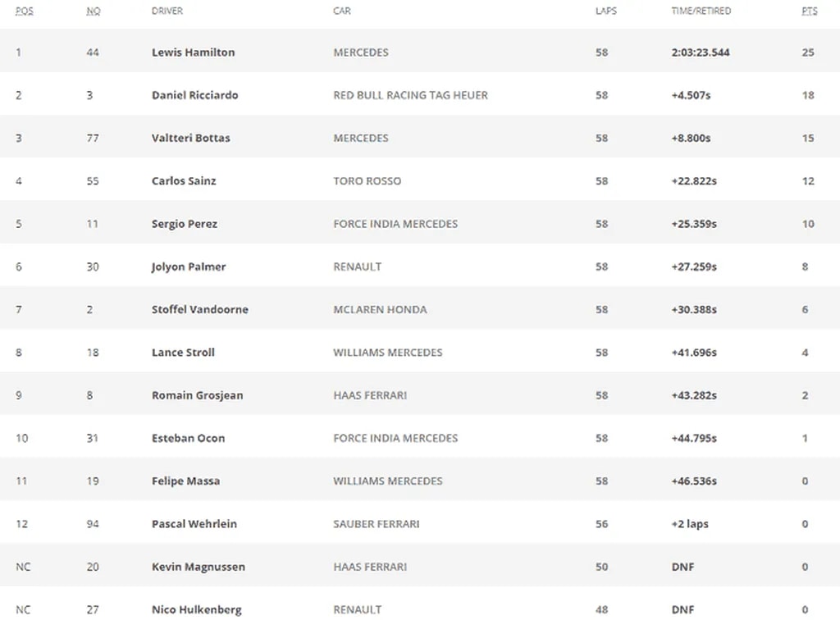Click the POS column header
Screen dimensions: 840x620
(x=24, y=11)
